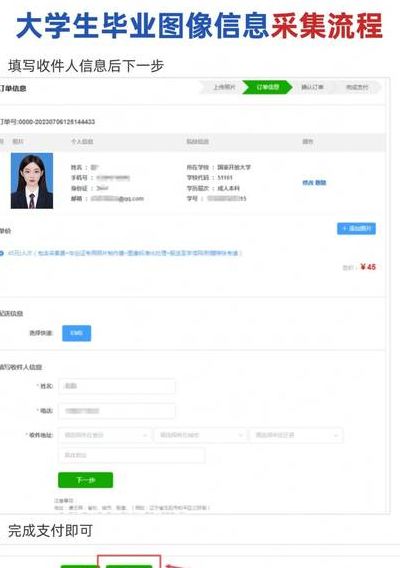Focus the recipient name input field
The image size is (400, 568).
[x=117, y=386]
